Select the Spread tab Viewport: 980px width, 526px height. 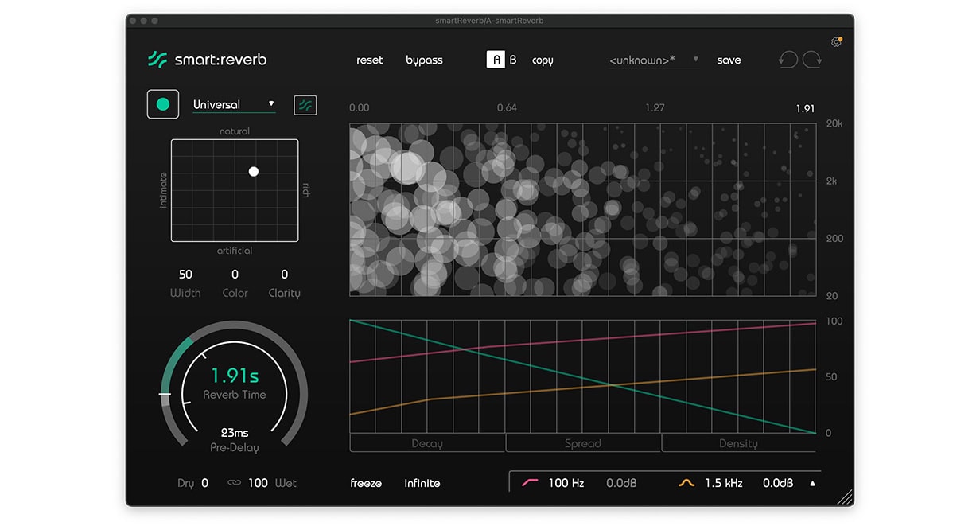pyautogui.click(x=583, y=443)
